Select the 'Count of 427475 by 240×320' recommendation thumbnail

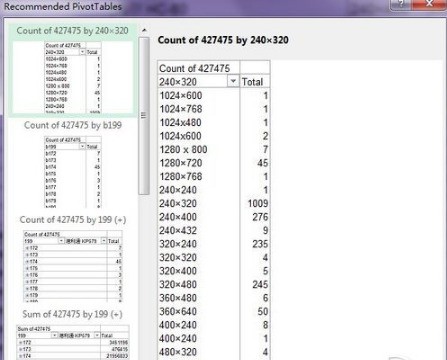pyautogui.click(x=72, y=70)
